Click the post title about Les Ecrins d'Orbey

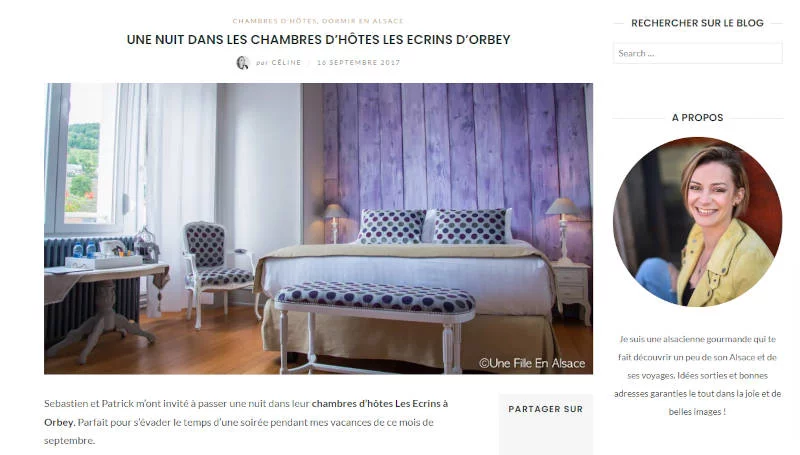tap(318, 39)
